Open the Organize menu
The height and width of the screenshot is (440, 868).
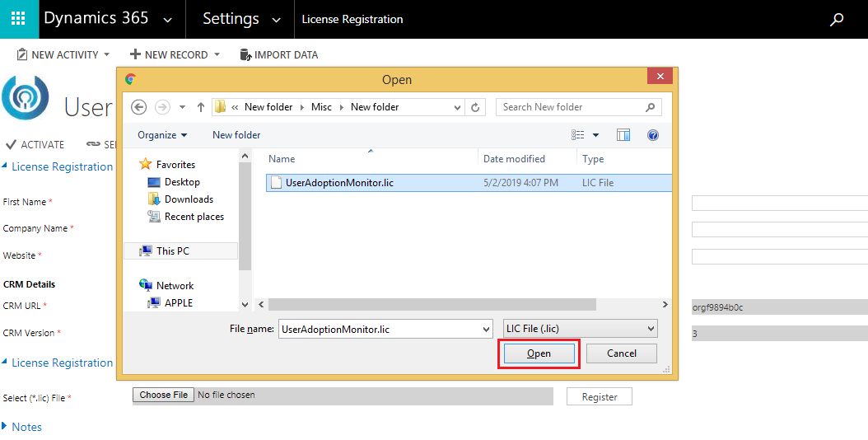[x=162, y=134]
